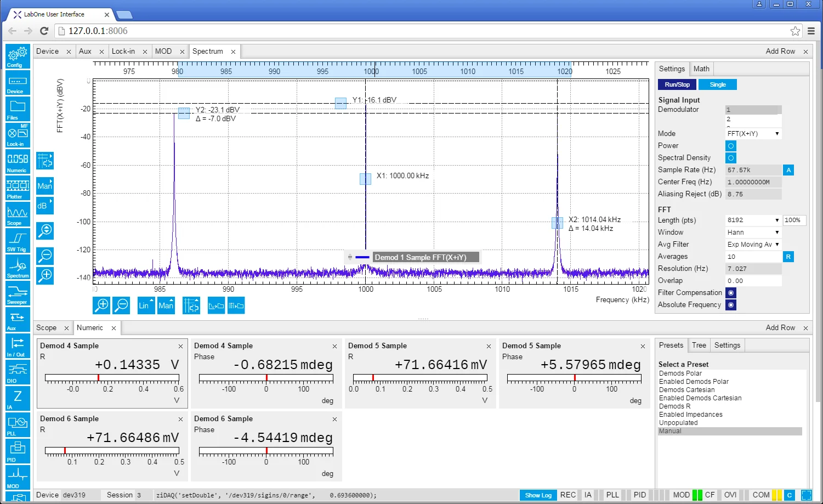Open the Files sidebar icon
Image resolution: width=823 pixels, height=504 pixels.
coord(18,109)
